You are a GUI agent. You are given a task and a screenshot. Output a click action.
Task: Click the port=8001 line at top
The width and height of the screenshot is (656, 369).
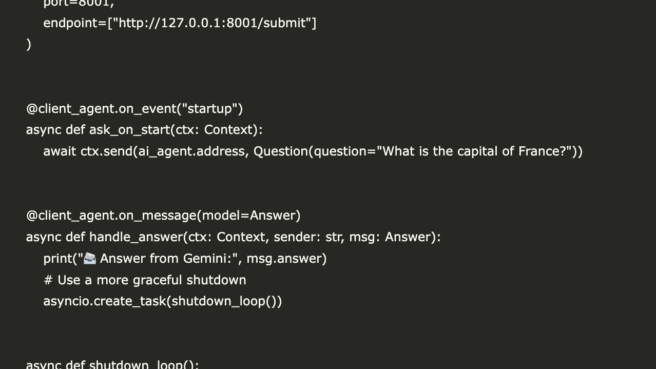79,4
